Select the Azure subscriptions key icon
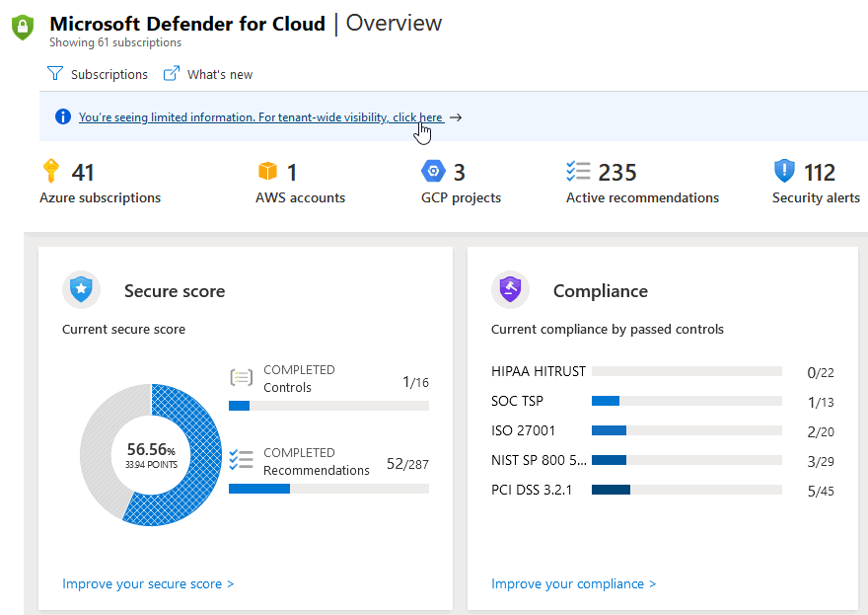The image size is (868, 615). coord(51,171)
